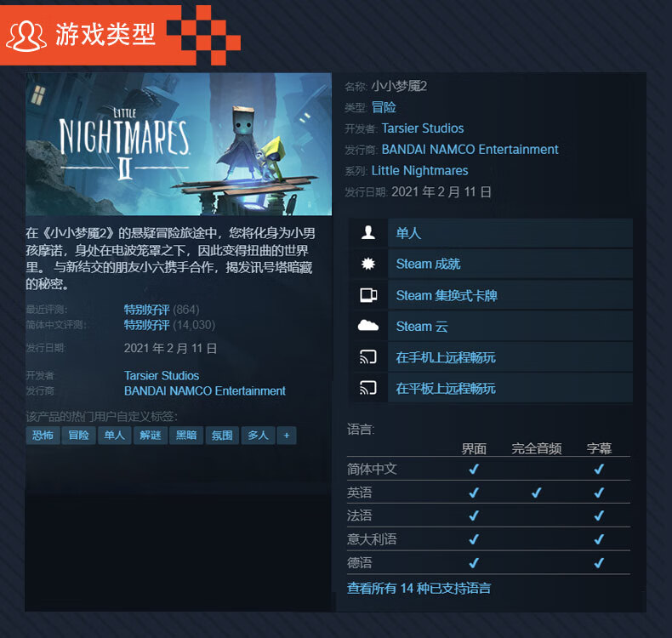Open recent reviews 特别好评 (864) link

pos(162,310)
